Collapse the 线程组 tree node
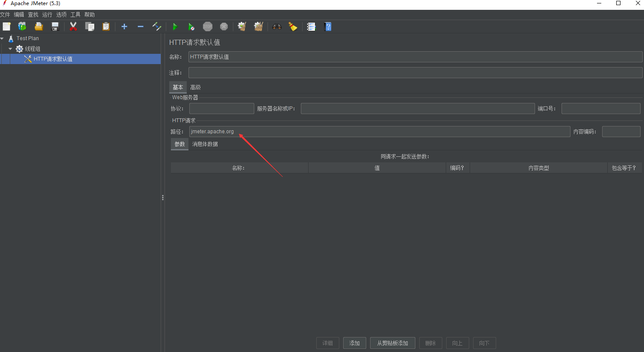Image resolution: width=644 pixels, height=352 pixels. tap(10, 49)
